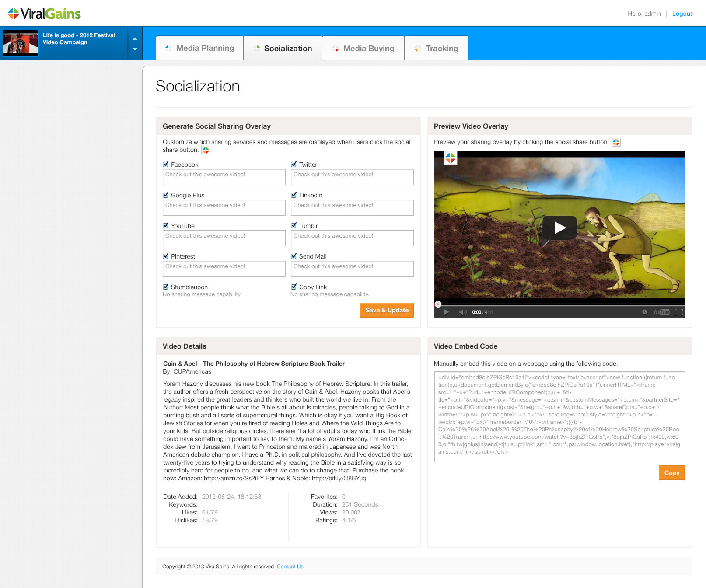
Task: Click the Copy embed code button
Action: (x=672, y=473)
